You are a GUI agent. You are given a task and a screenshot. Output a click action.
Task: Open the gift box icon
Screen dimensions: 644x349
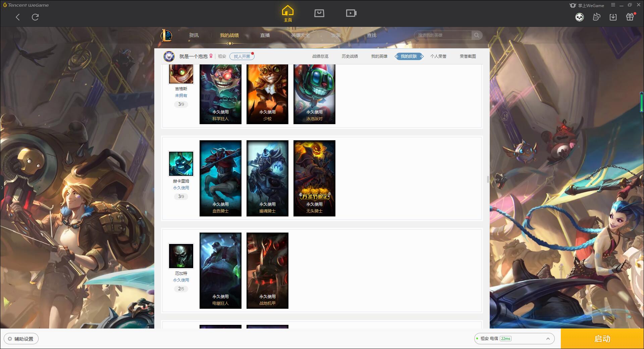(x=630, y=17)
